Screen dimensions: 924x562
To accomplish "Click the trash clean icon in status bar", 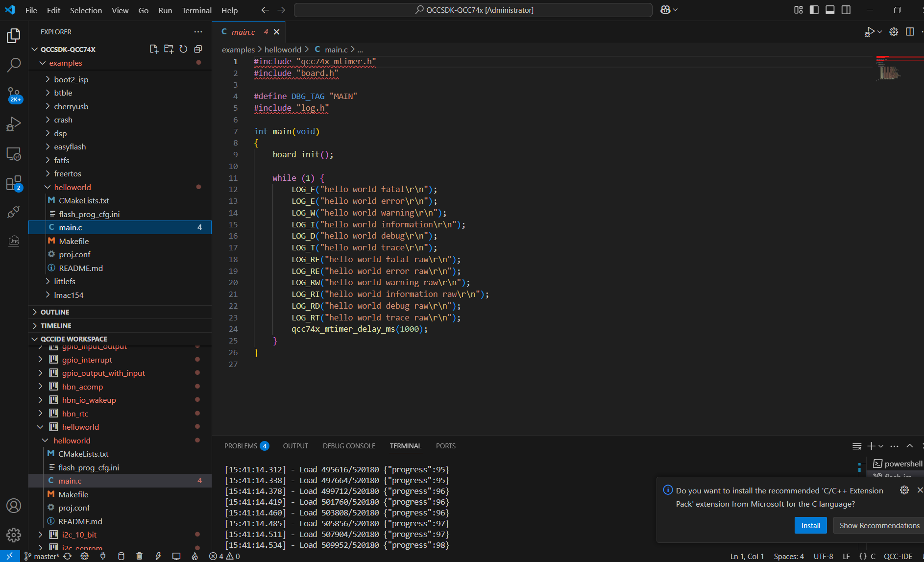I will coord(139,556).
